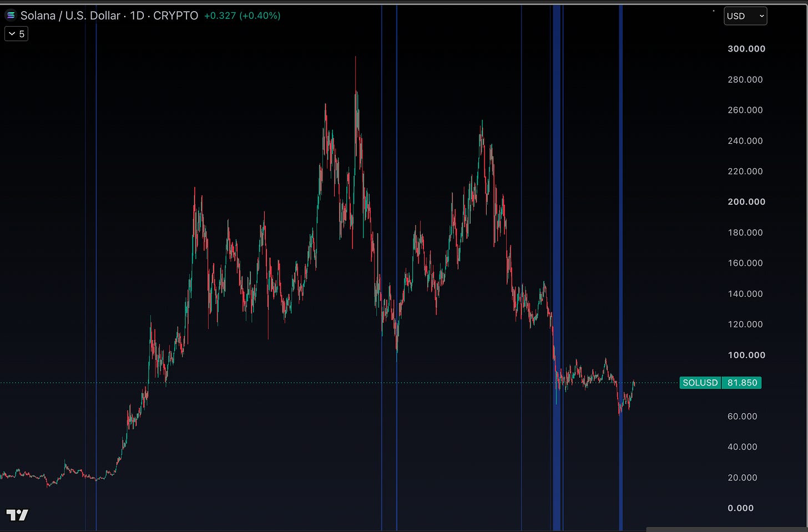Click the 220.000 price axis label
Screen dimensions: 808x532
(x=745, y=171)
